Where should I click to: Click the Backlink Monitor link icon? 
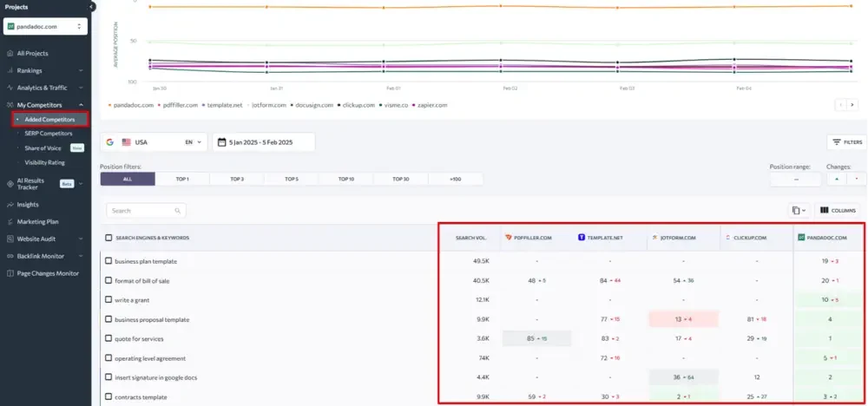tap(10, 256)
